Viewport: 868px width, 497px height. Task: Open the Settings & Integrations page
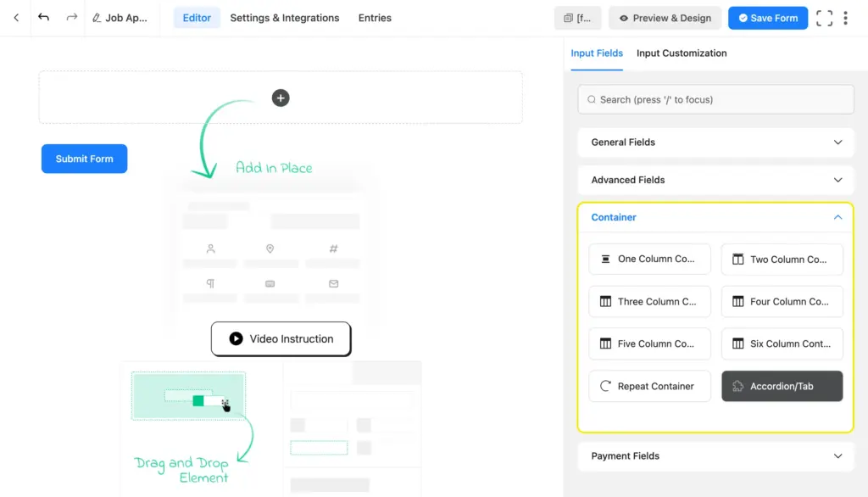pyautogui.click(x=284, y=17)
